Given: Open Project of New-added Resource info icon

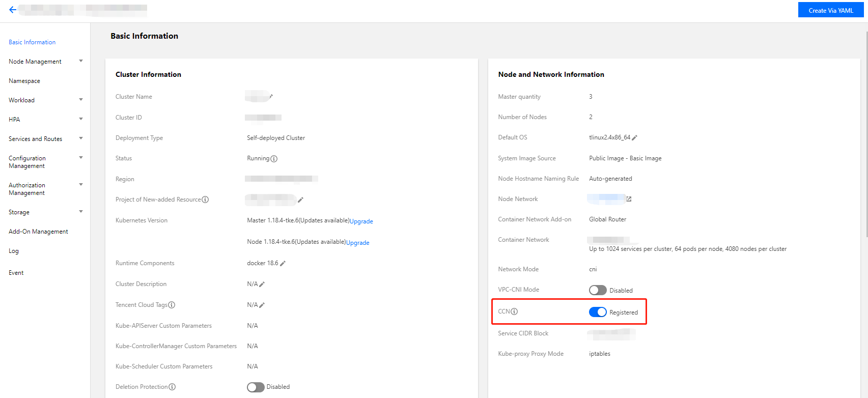Looking at the screenshot, I should pos(205,200).
